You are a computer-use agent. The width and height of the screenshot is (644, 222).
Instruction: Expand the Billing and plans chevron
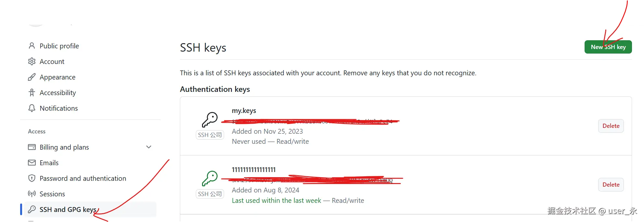tap(149, 147)
